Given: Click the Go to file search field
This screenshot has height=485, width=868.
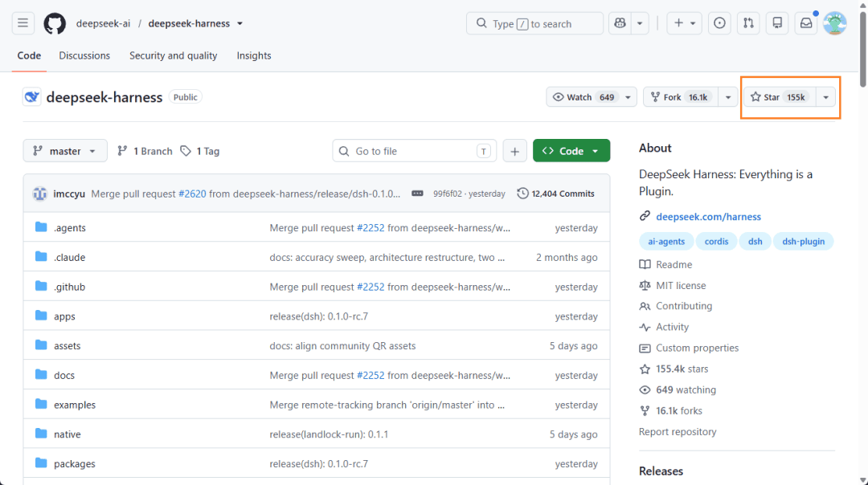Looking at the screenshot, I should (x=414, y=151).
